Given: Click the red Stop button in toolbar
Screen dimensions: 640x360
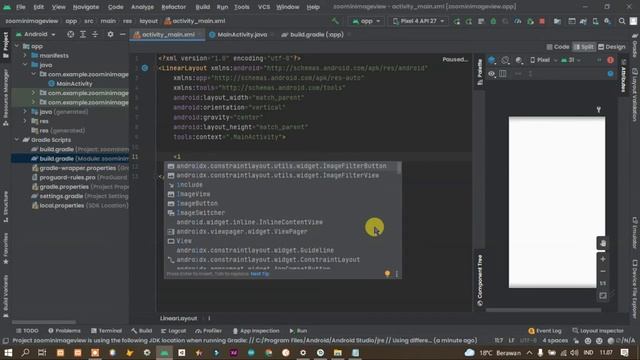Looking at the screenshot, I should pos(542,21).
